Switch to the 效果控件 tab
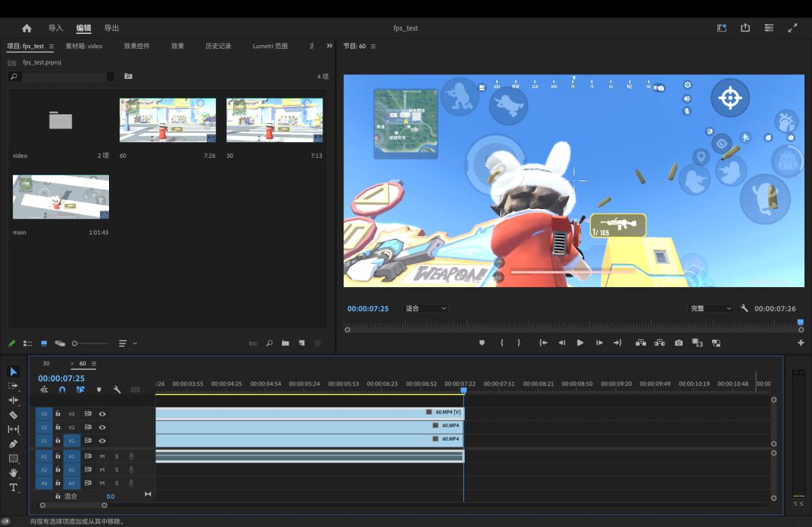 point(137,46)
